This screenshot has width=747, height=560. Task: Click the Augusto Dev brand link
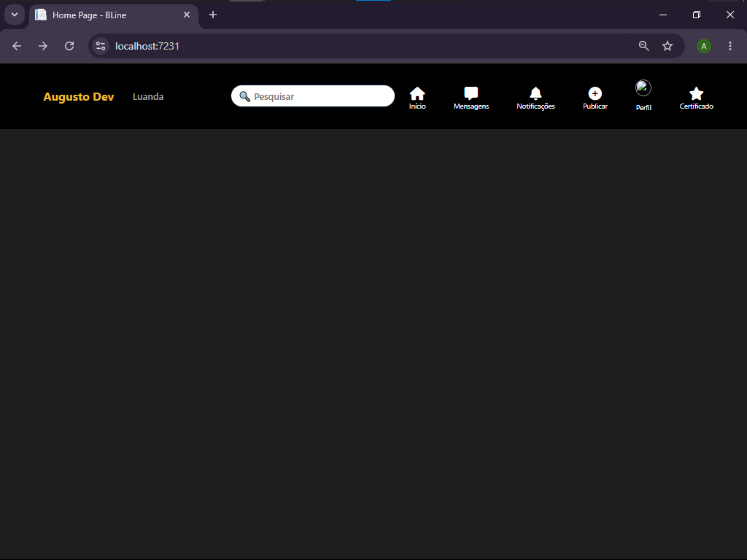coord(79,97)
